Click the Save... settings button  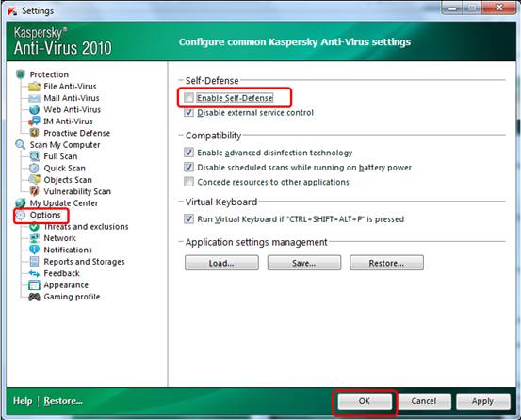[x=304, y=263]
